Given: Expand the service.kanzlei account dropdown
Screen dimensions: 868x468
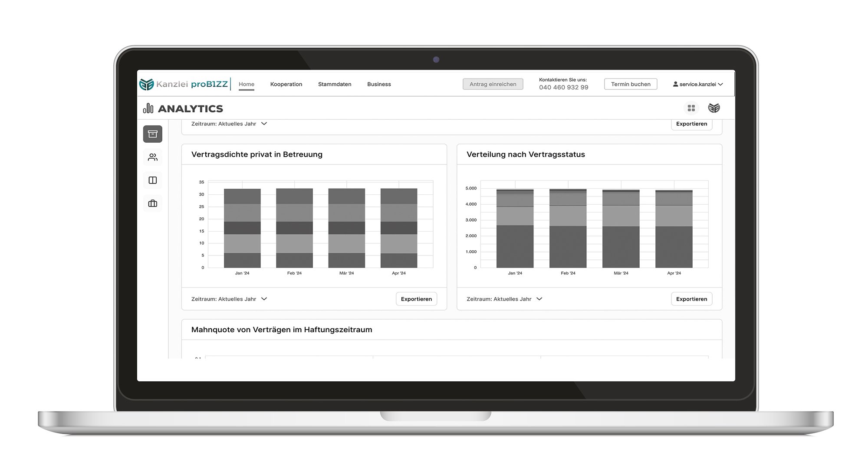Looking at the screenshot, I should (x=698, y=84).
